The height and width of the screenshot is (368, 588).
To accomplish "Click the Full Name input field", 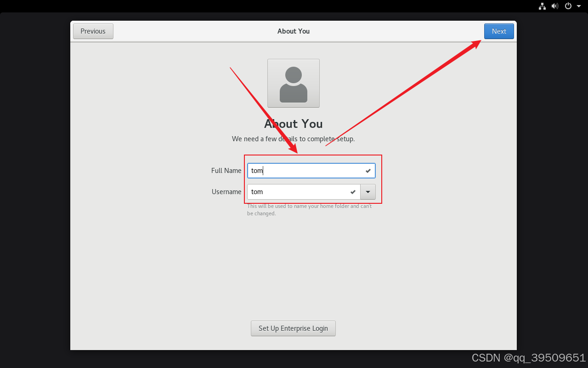I will coord(311,171).
